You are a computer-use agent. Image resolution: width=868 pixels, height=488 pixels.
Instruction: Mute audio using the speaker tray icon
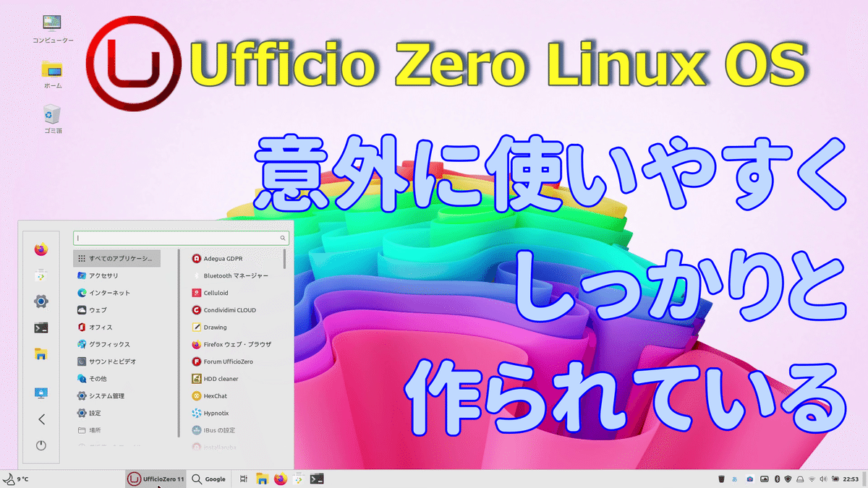[x=823, y=479]
